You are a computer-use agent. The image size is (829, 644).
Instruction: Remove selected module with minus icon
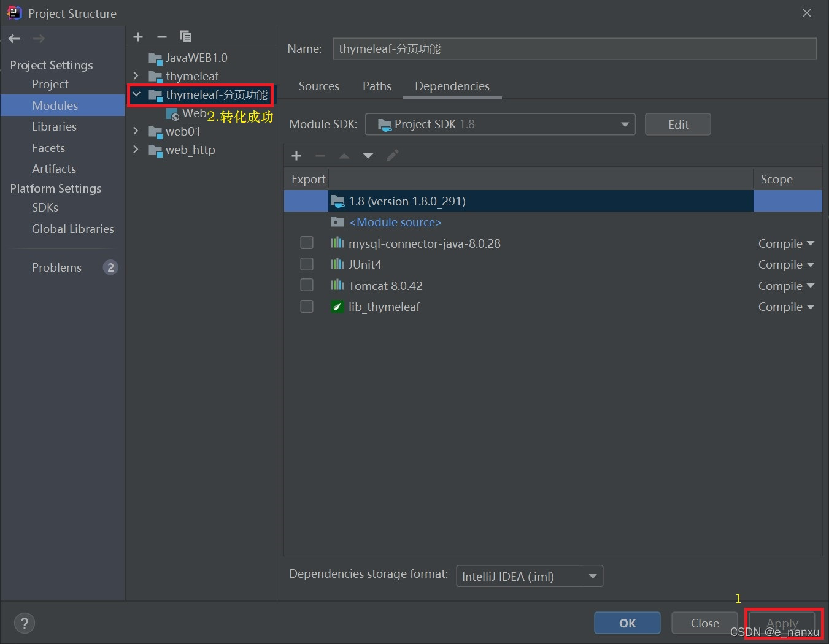(x=162, y=37)
